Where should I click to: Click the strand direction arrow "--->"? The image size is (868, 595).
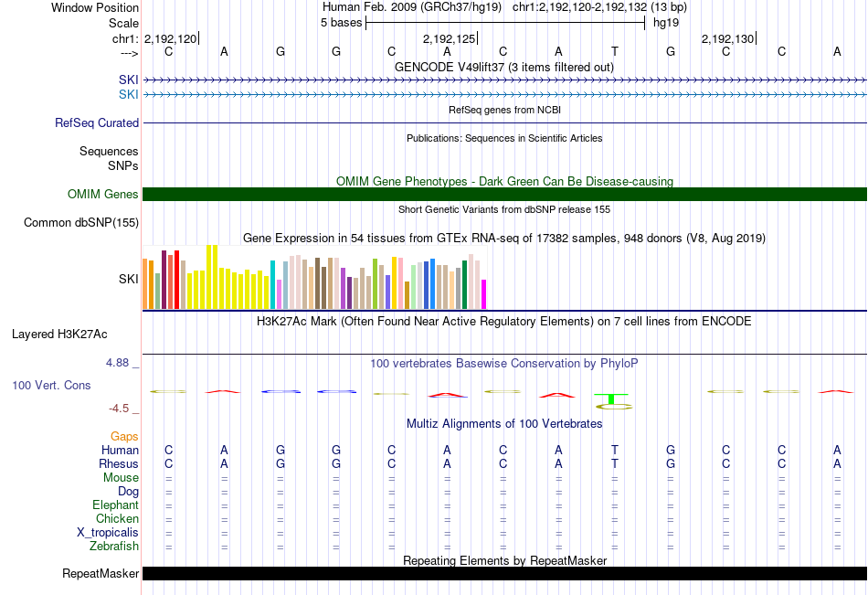pyautogui.click(x=129, y=53)
